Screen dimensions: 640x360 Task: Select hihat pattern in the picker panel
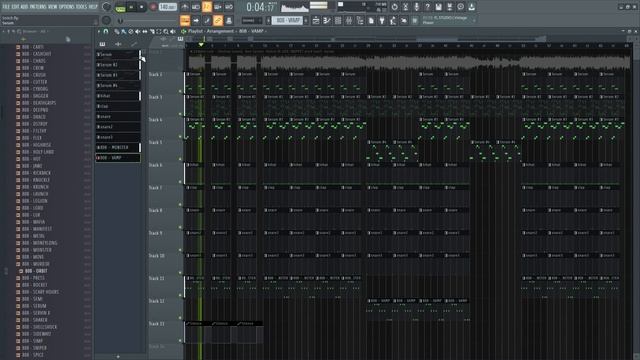(x=118, y=96)
